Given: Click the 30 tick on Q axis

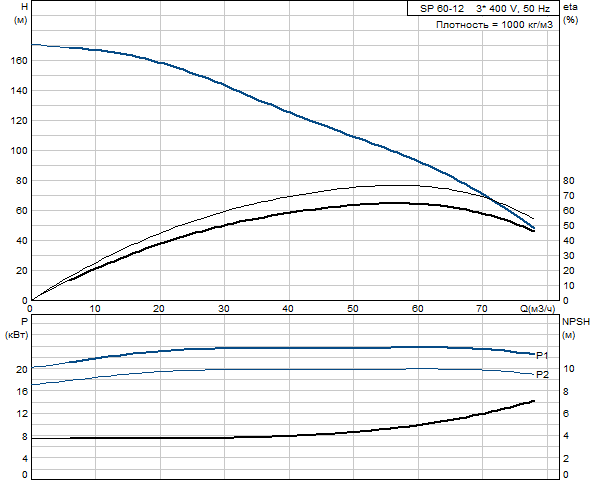Looking at the screenshot, I should click(x=224, y=309).
